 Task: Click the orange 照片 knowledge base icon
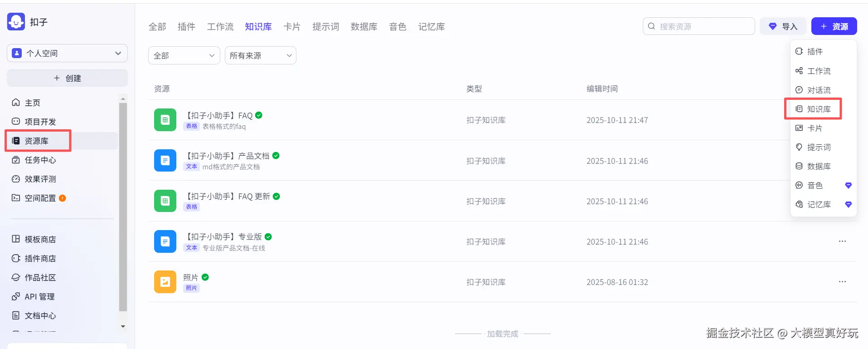coord(165,282)
